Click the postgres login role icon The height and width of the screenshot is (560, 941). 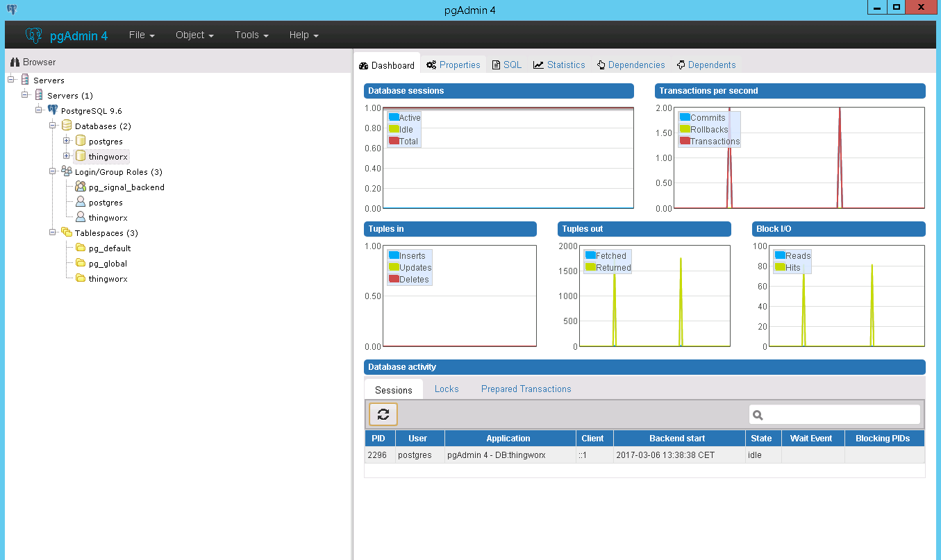pos(81,202)
